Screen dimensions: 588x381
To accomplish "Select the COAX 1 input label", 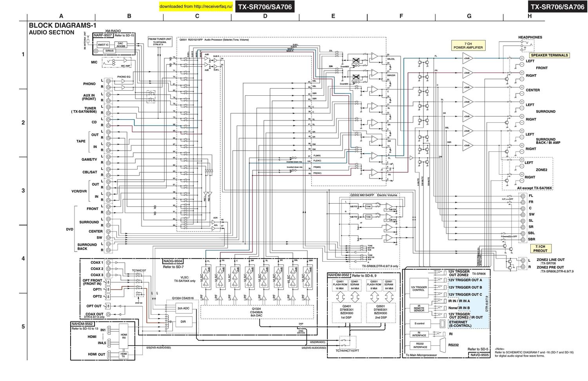I will click(97, 263).
